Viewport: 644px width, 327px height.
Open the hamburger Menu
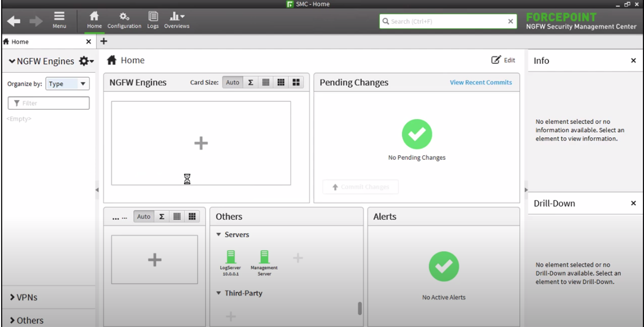click(x=59, y=20)
